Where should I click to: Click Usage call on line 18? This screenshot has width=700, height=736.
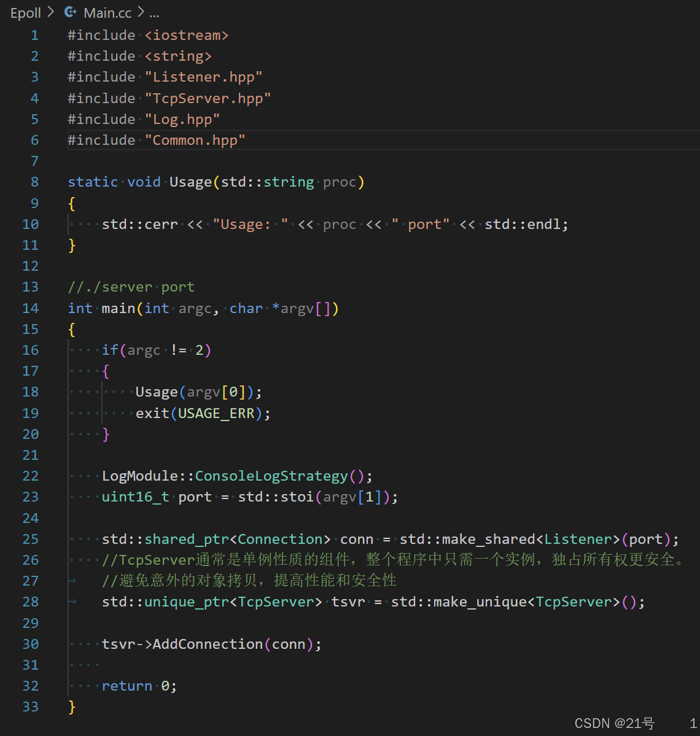[x=157, y=392]
